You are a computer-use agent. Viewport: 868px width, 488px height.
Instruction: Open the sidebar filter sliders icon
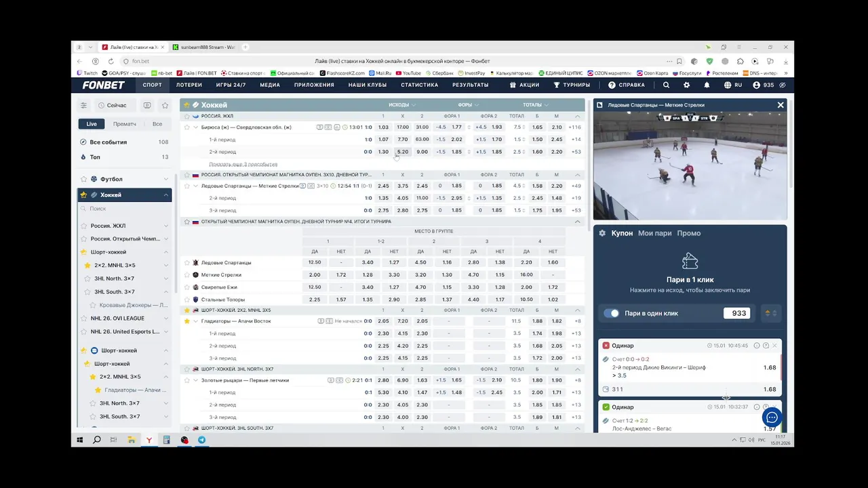point(83,105)
